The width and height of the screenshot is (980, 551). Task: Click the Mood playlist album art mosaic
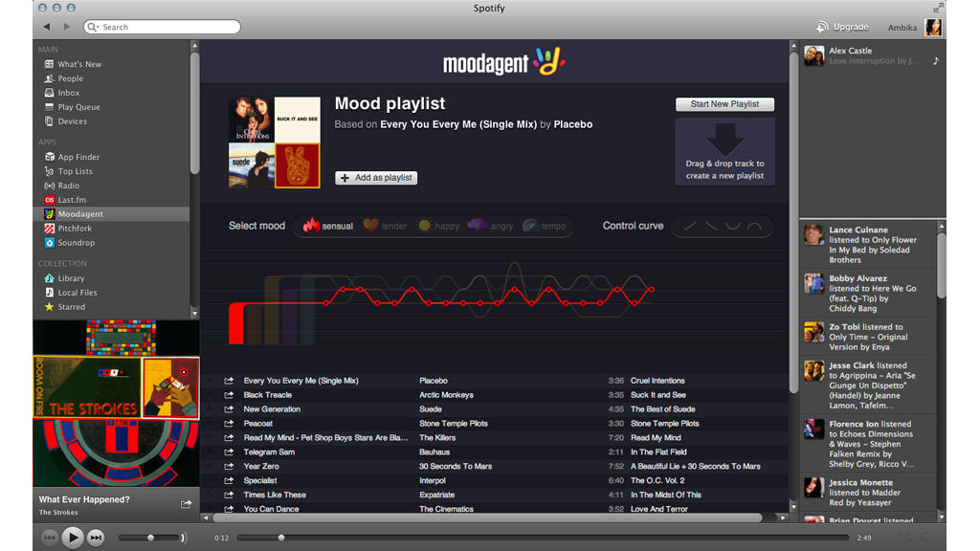[275, 143]
